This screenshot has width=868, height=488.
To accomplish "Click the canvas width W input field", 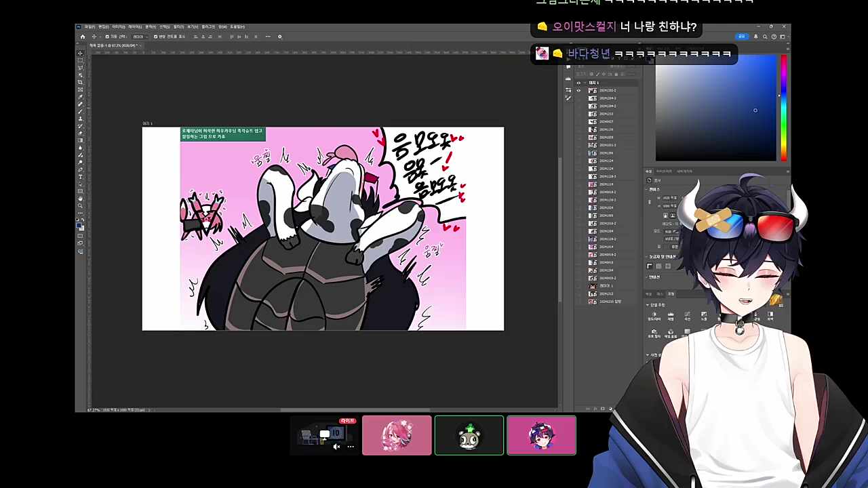I will (671, 198).
